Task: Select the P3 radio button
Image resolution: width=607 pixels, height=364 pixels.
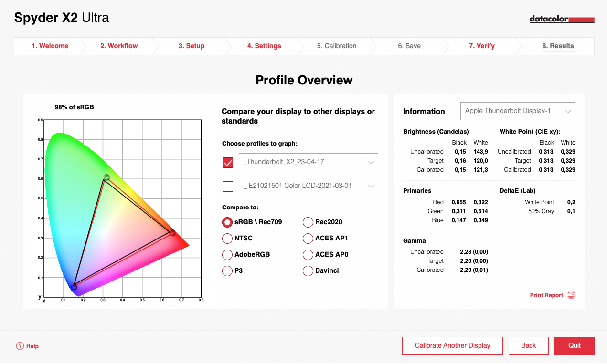Action: pyautogui.click(x=227, y=270)
